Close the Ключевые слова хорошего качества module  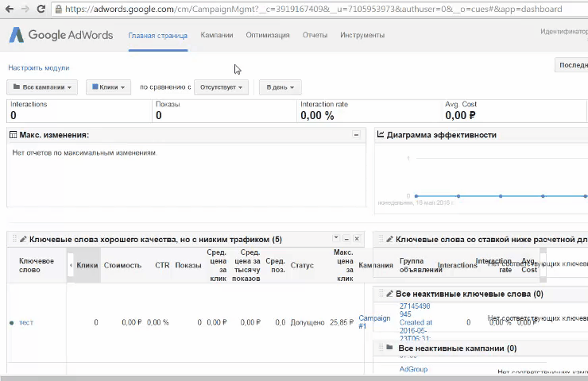357,239
